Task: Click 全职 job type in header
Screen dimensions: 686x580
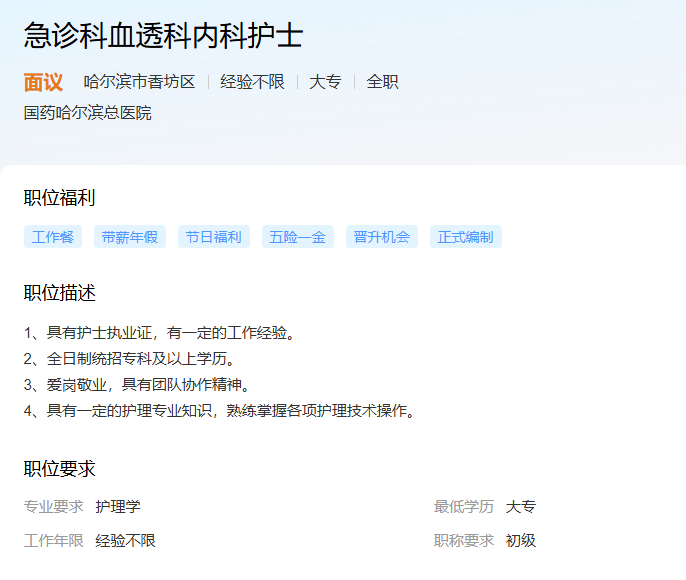Action: point(382,82)
